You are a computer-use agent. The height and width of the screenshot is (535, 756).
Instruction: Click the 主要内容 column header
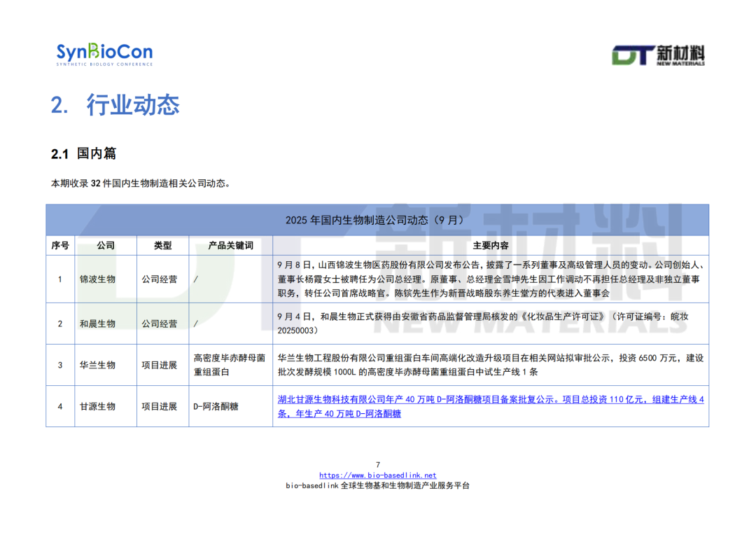490,246
